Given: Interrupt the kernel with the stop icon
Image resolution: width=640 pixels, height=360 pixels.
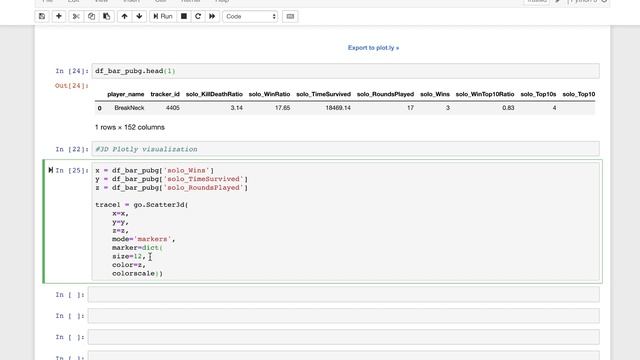Looking at the screenshot, I should tap(184, 16).
